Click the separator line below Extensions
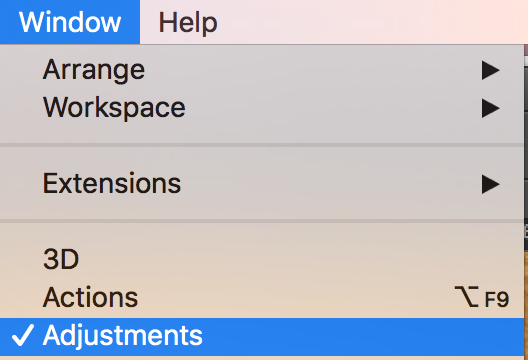Viewport: 528px width, 360px height. pyautogui.click(x=262, y=221)
